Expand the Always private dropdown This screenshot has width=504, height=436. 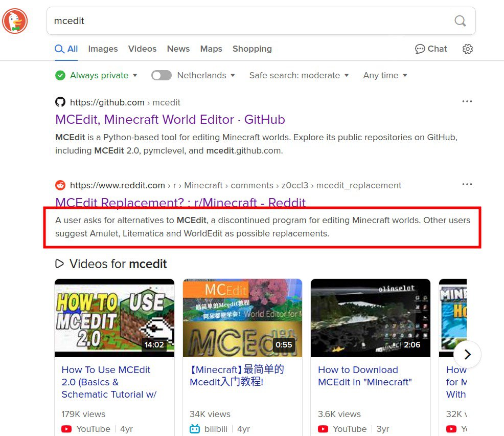coord(97,75)
